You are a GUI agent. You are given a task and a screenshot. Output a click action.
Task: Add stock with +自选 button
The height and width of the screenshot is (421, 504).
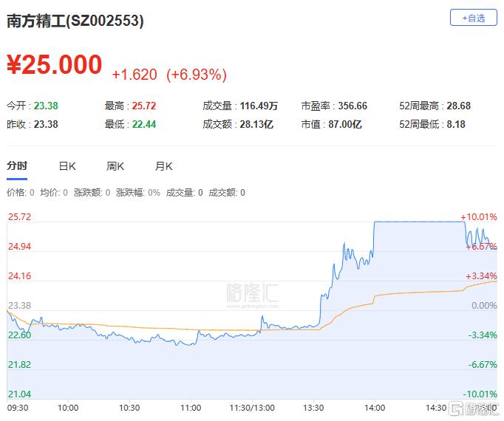473,18
